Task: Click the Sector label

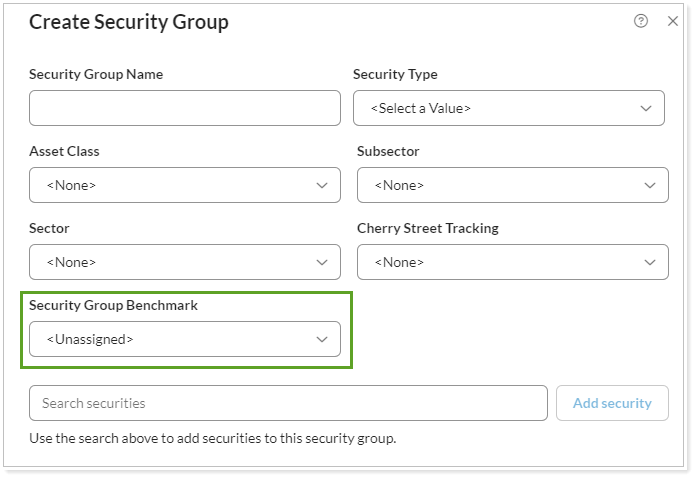Action: (49, 228)
